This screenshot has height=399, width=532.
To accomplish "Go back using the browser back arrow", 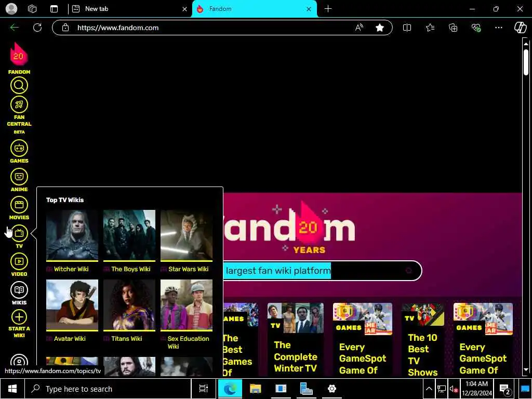I will click(x=14, y=28).
